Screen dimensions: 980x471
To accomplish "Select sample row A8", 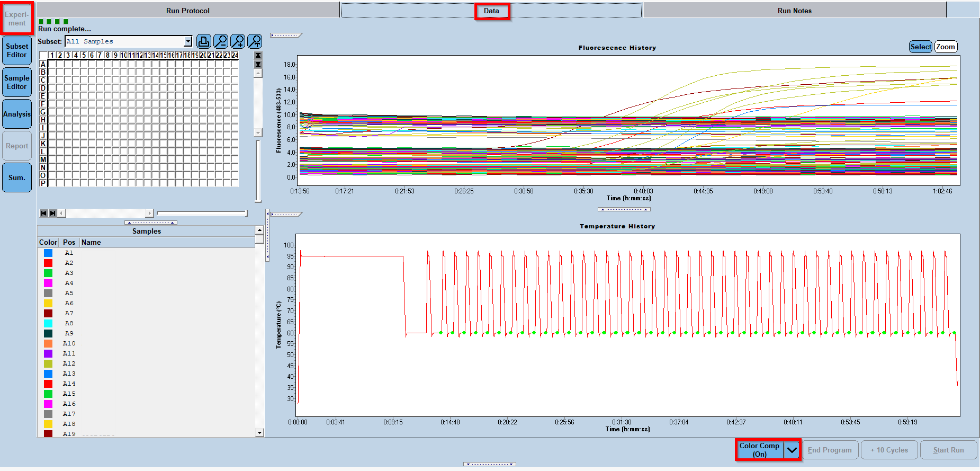I will click(146, 323).
